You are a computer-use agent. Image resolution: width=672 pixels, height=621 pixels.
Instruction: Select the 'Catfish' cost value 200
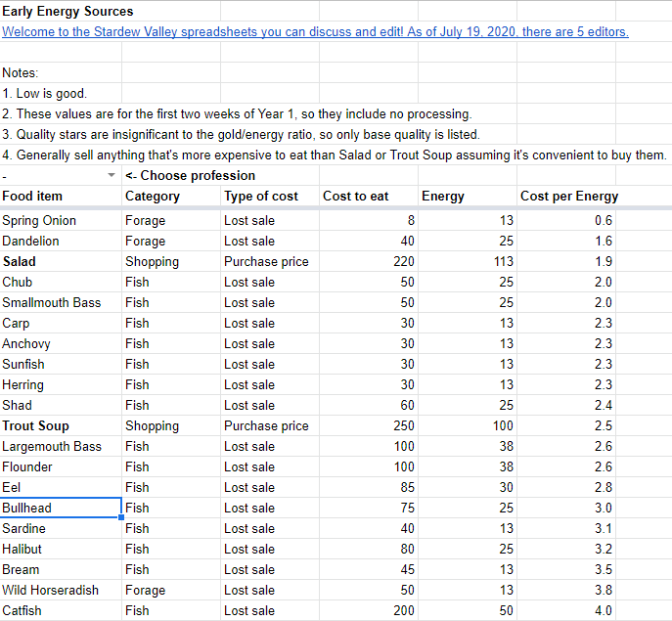click(402, 610)
